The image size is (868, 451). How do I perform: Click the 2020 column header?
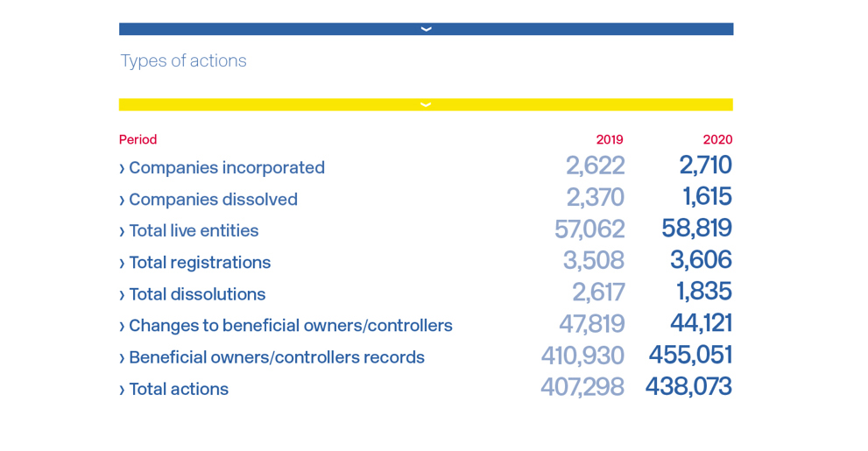coord(717,139)
